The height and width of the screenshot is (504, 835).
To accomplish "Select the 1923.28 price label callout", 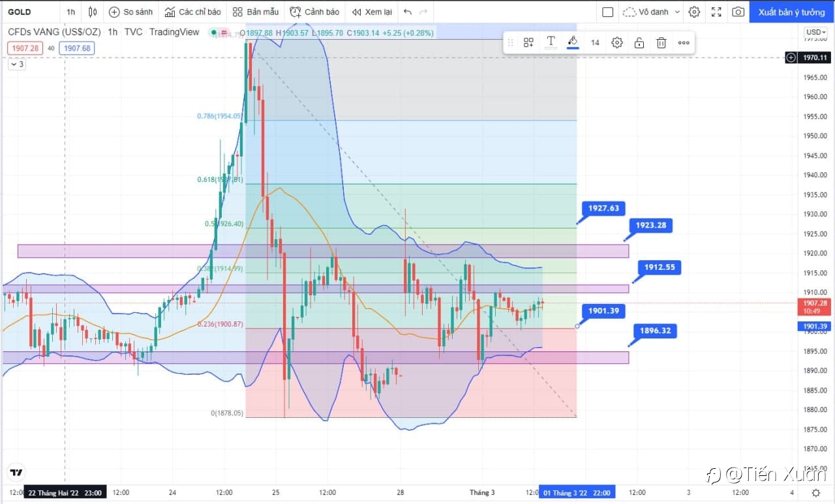I will (652, 226).
